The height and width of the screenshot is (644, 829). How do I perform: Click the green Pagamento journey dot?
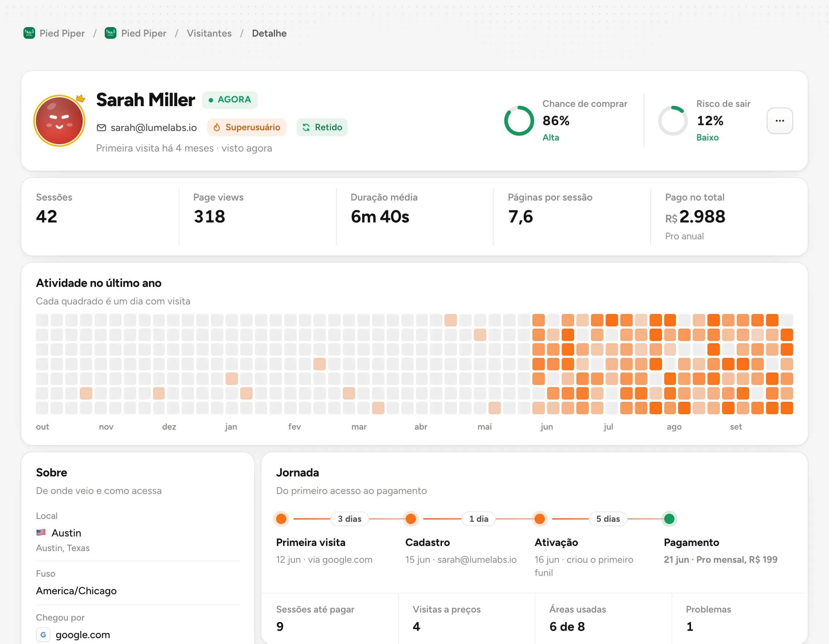669,518
